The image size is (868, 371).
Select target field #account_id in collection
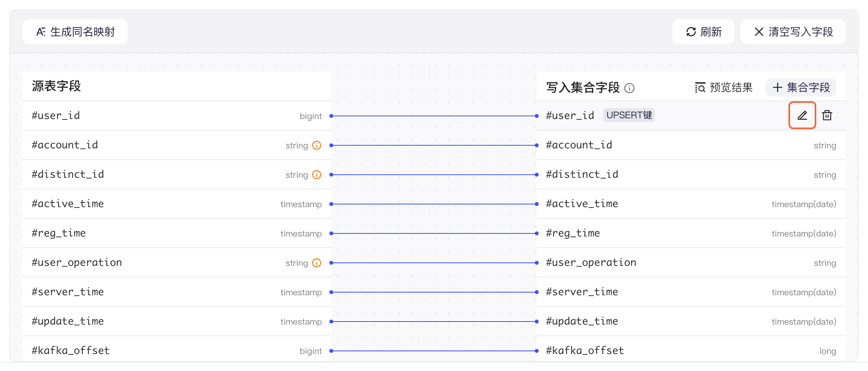tap(691, 145)
